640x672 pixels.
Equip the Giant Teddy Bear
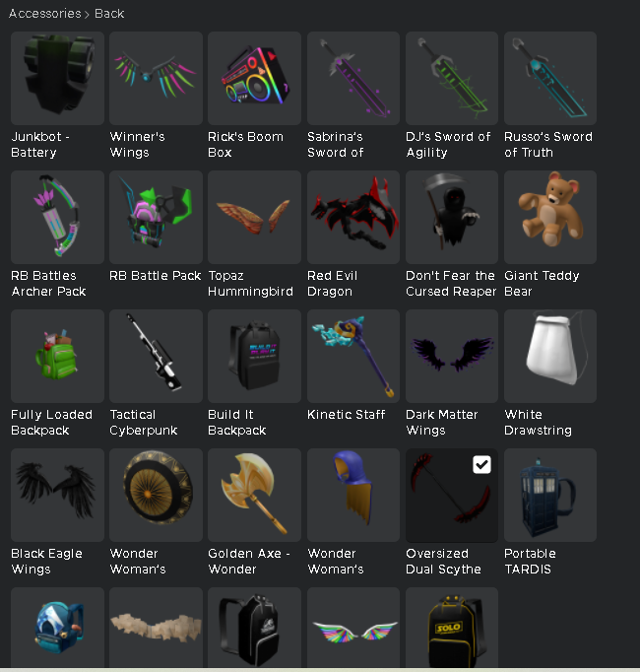point(550,217)
